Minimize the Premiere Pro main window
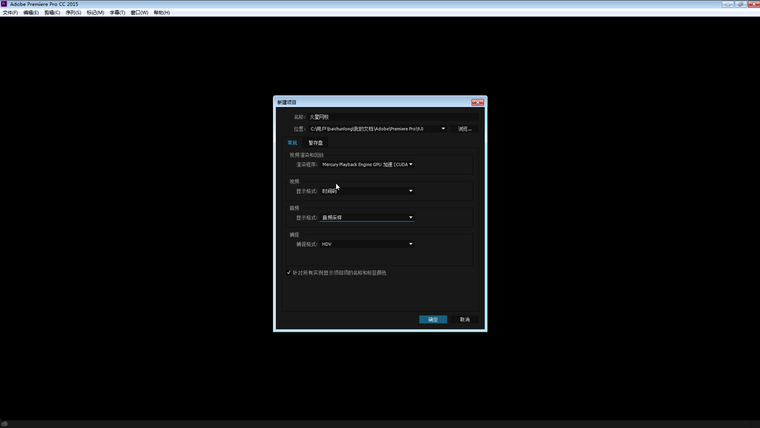Viewport: 760px width, 428px height. (x=728, y=4)
